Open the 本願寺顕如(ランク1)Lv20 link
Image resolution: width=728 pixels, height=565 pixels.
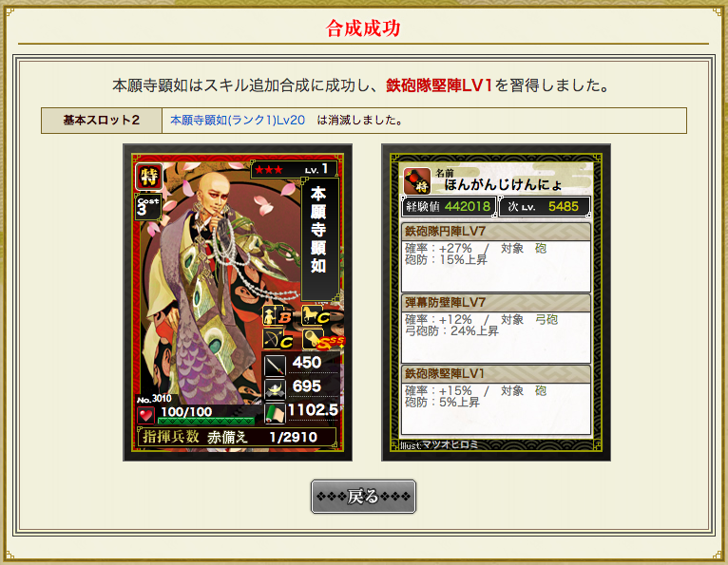[238, 121]
